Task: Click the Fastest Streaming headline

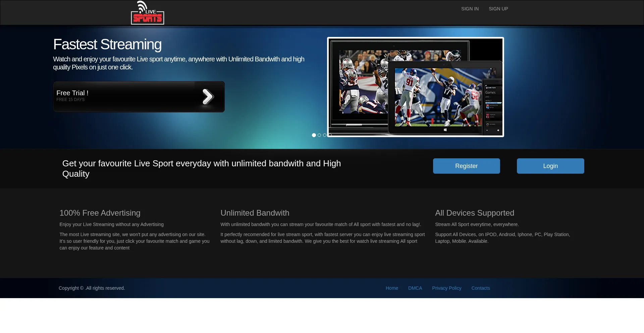Action: (x=107, y=45)
